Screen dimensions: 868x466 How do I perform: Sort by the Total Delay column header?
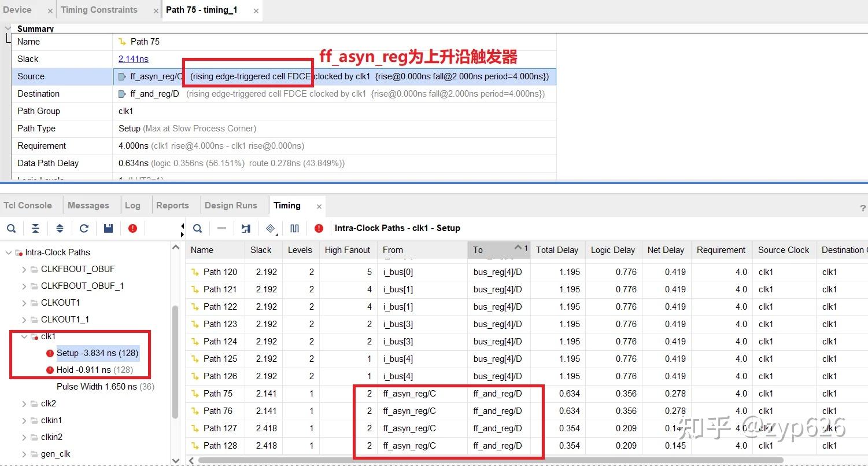557,250
